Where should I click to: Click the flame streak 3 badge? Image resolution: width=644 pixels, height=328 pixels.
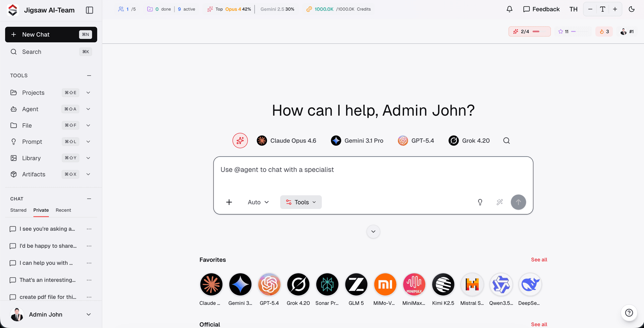tap(604, 32)
